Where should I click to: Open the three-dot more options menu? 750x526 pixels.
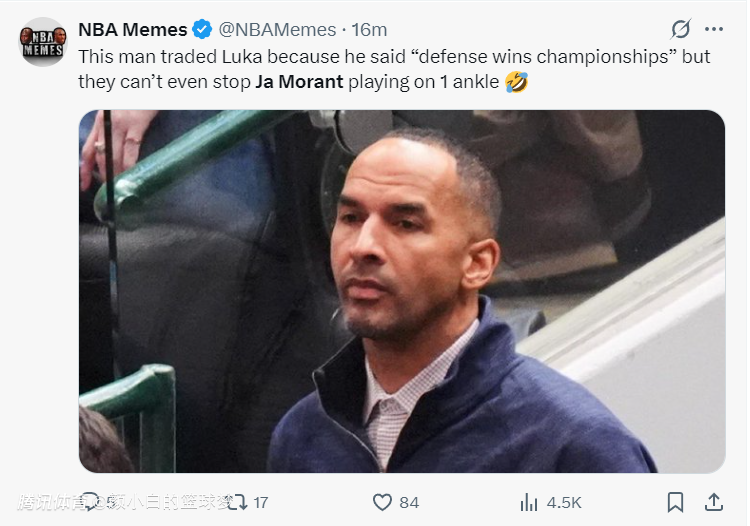click(x=713, y=29)
